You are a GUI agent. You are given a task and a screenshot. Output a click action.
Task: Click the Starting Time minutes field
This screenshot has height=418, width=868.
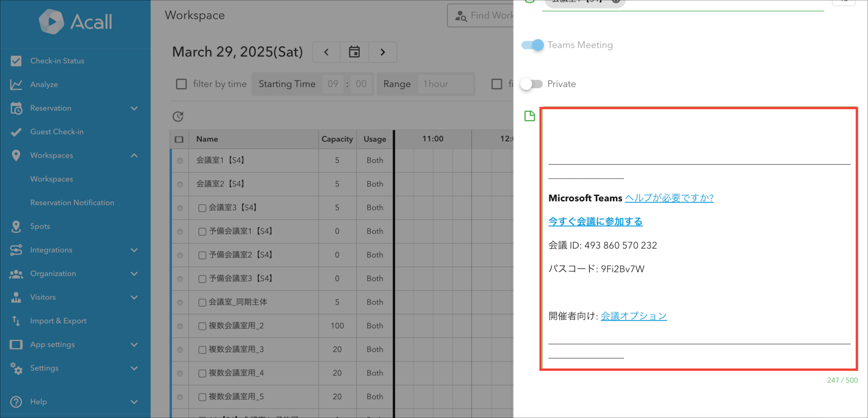tap(361, 84)
